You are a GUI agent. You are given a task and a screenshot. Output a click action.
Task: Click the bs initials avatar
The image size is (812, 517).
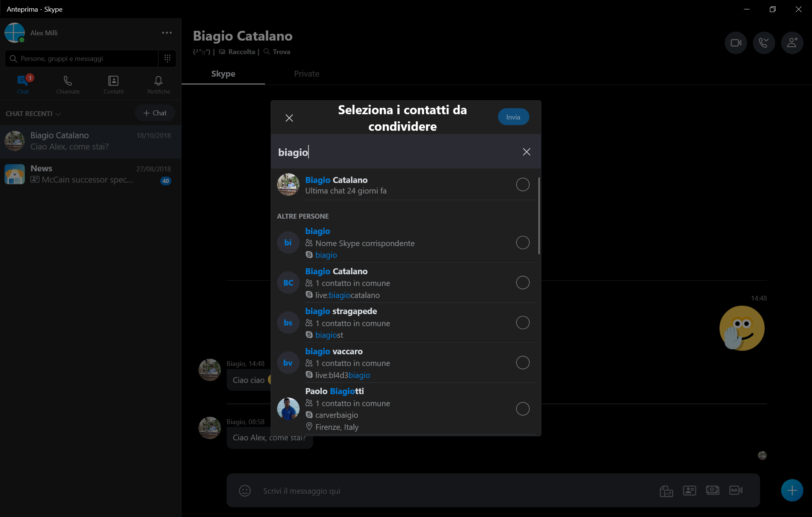point(288,323)
